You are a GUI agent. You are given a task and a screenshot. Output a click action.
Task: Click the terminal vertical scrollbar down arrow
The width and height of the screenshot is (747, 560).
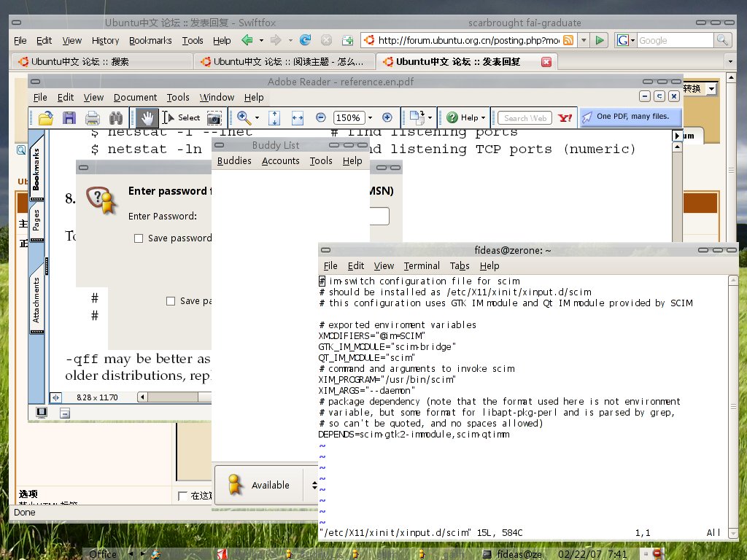(733, 533)
